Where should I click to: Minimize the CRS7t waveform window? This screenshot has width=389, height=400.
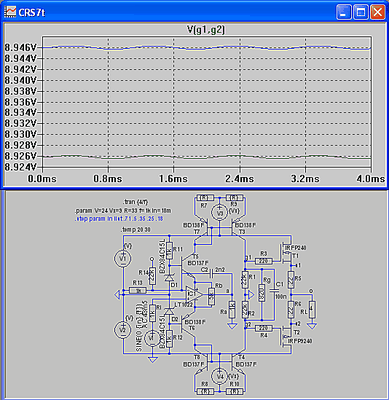click(x=343, y=12)
